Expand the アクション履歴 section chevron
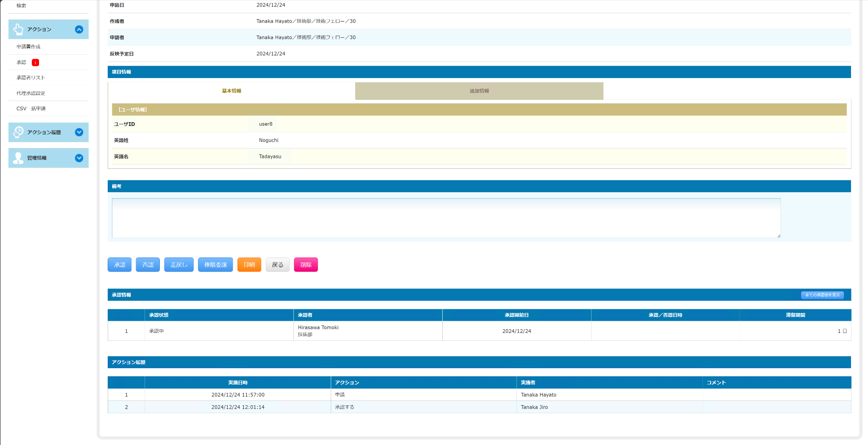The image size is (868, 445). pyautogui.click(x=79, y=132)
